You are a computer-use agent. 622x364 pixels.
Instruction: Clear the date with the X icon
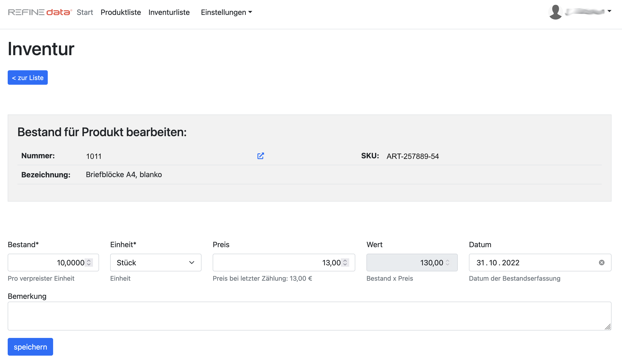(601, 263)
